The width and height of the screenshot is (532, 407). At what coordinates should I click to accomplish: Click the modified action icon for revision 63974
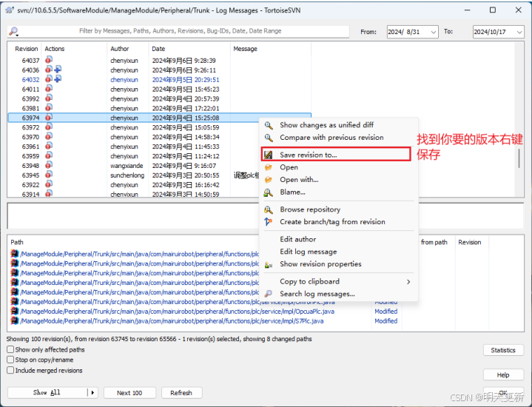click(x=49, y=118)
